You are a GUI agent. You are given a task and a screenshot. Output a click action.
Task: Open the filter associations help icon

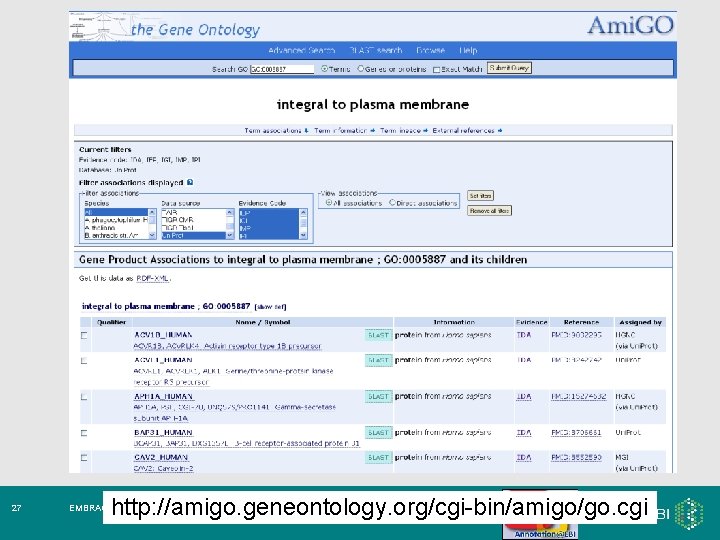pos(190,182)
